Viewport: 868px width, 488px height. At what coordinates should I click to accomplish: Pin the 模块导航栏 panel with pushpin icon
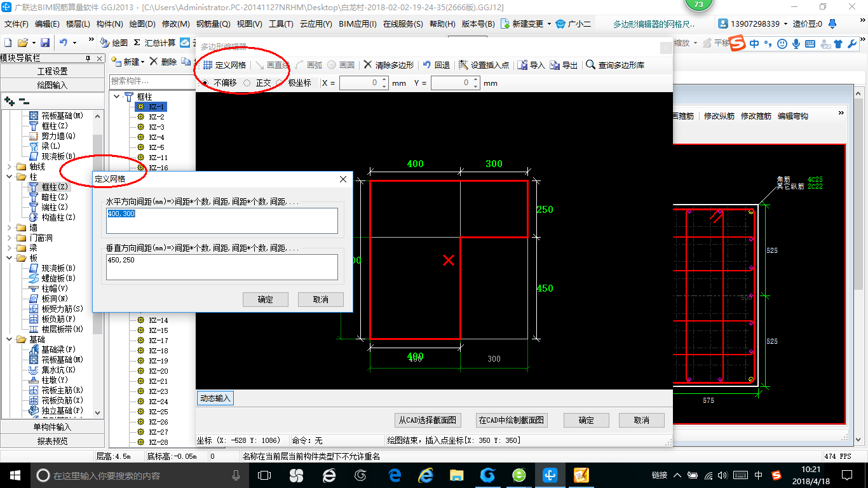pyautogui.click(x=88, y=58)
